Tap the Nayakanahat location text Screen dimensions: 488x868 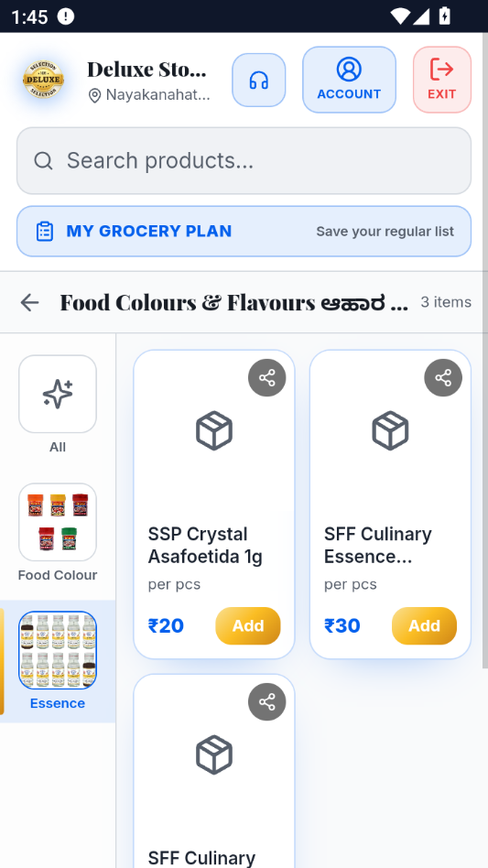[x=157, y=95]
